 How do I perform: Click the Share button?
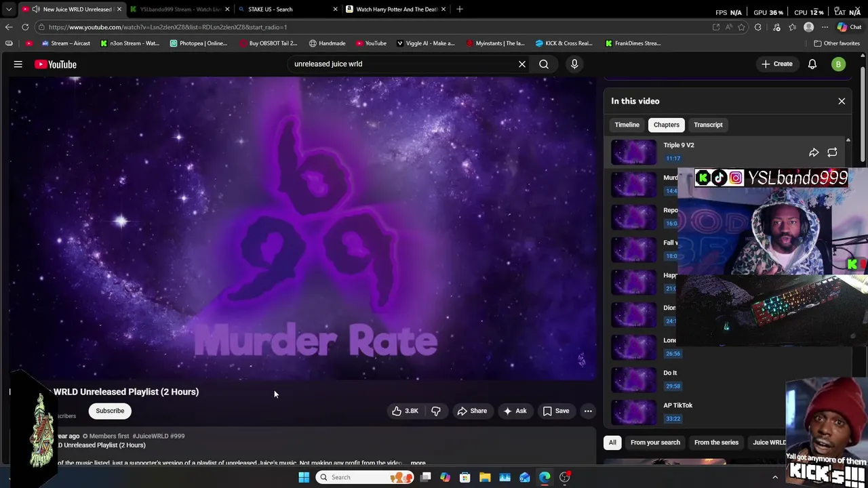pos(471,411)
